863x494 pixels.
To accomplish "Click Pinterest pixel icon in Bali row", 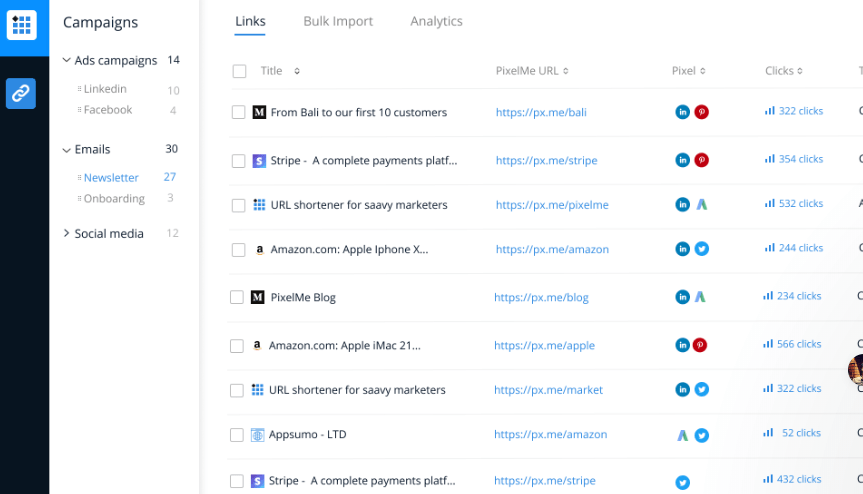I will tap(701, 112).
